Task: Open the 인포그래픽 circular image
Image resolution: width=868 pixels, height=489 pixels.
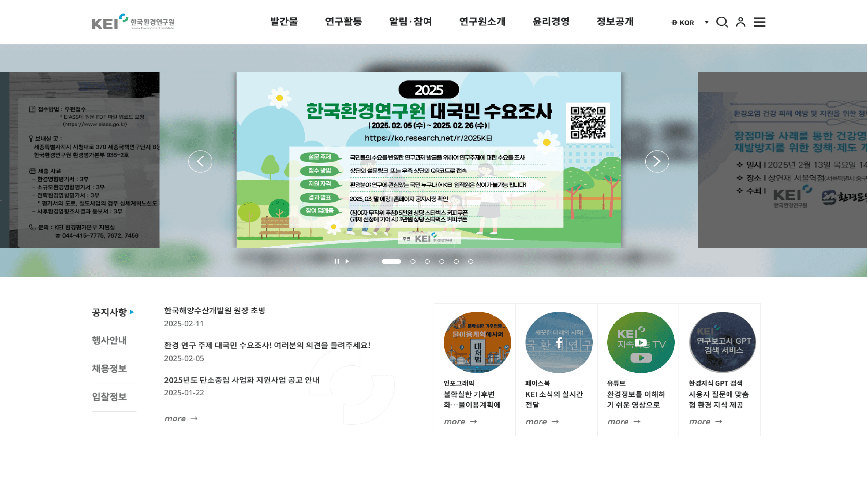Action: tap(477, 343)
